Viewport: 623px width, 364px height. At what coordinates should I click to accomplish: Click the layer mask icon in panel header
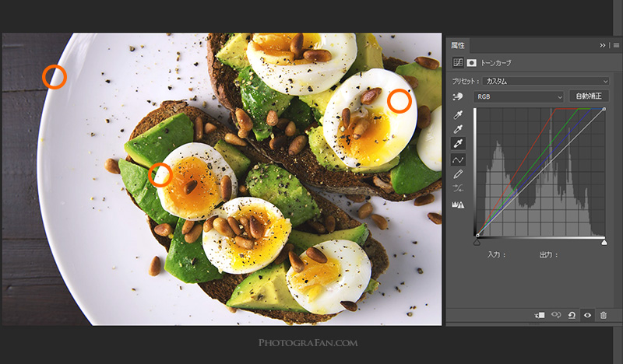click(472, 62)
